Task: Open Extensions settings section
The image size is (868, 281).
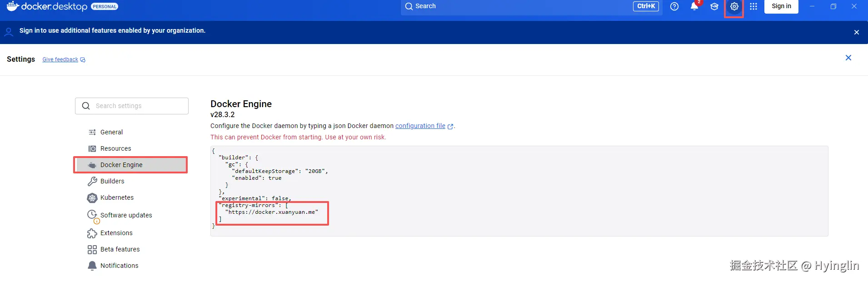Action: tap(132, 233)
